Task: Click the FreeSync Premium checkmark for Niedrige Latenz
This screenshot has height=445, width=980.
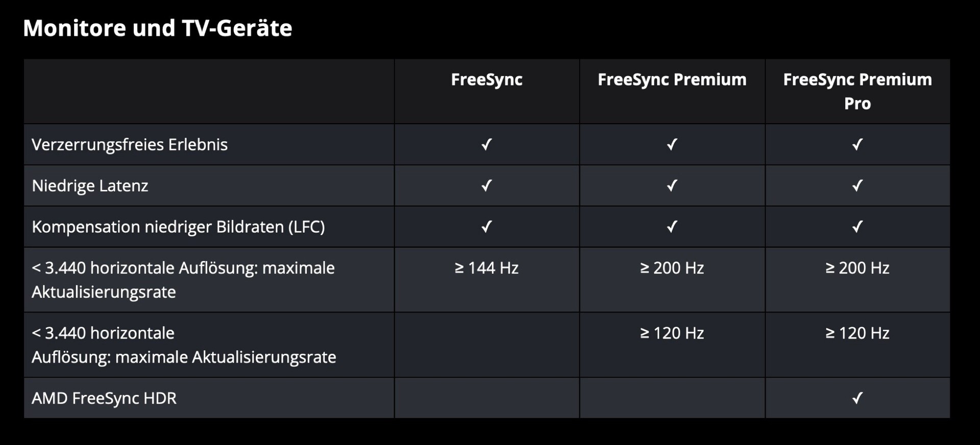Action: (x=672, y=185)
